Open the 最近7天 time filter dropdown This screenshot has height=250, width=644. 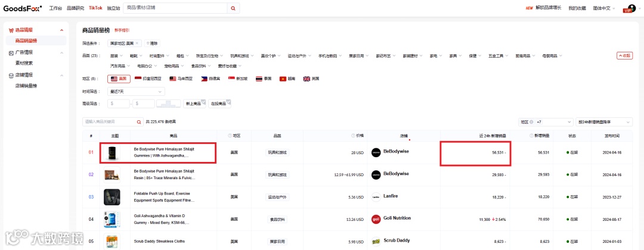[136, 92]
